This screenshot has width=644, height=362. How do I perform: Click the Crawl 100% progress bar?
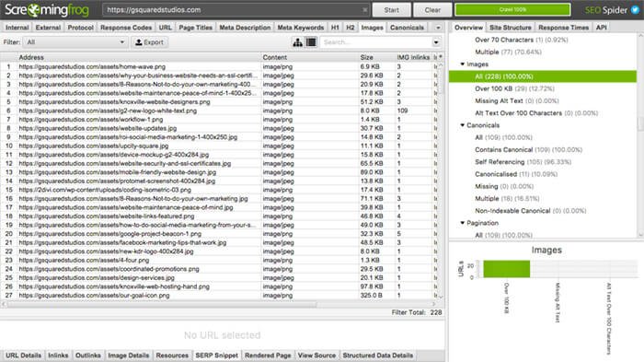click(512, 10)
